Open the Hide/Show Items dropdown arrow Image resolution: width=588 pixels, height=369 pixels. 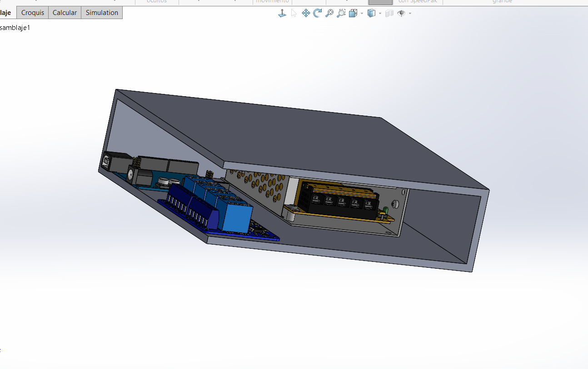pos(410,13)
